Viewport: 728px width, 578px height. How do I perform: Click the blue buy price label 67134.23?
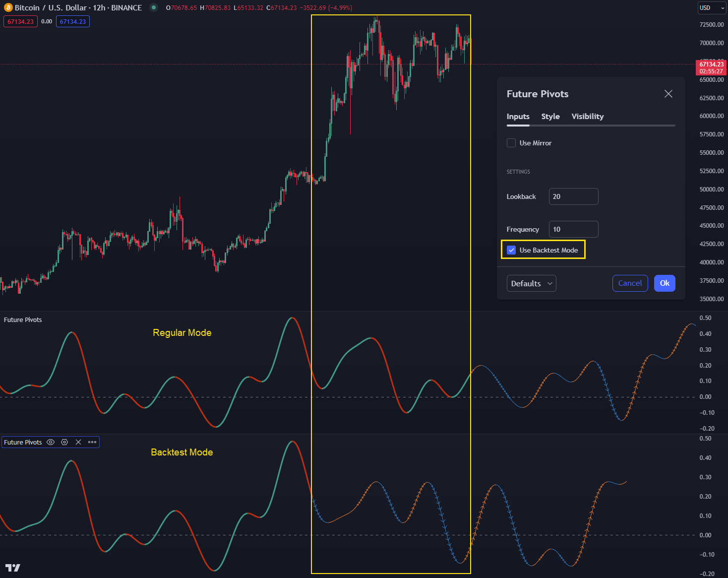click(73, 21)
